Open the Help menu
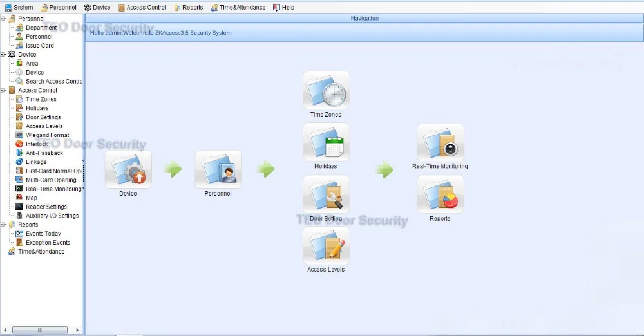The image size is (644, 336). pos(284,7)
